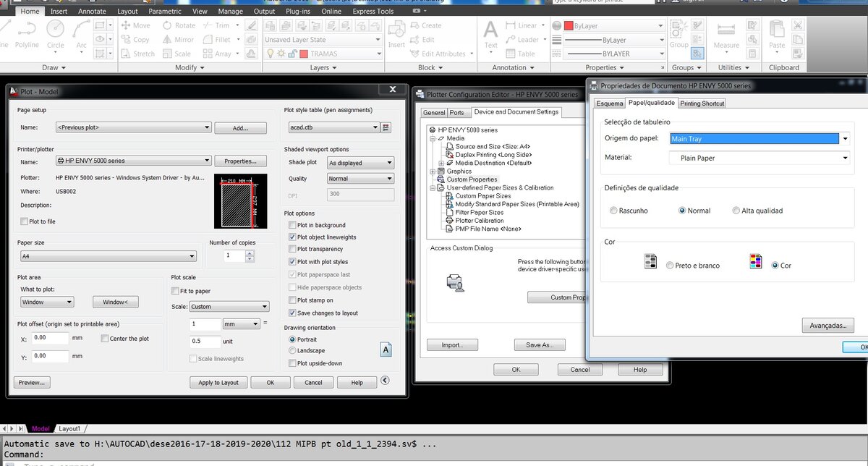Viewport: 868px width, 466px height.
Task: Open the Printing Shortcut tab
Action: (x=702, y=103)
